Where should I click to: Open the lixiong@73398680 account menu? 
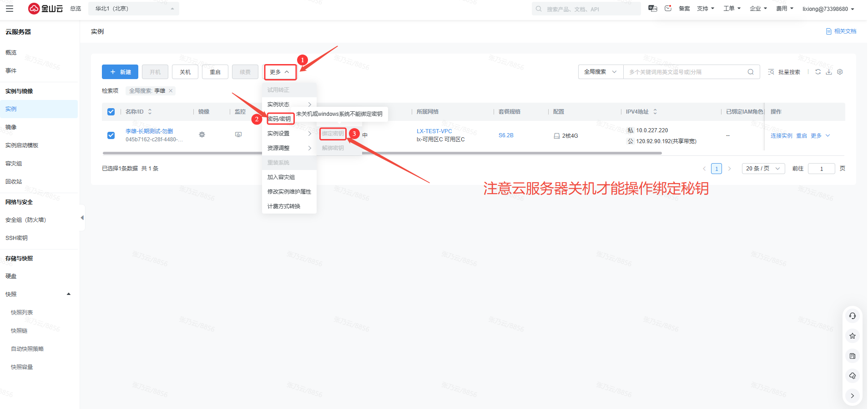[828, 9]
